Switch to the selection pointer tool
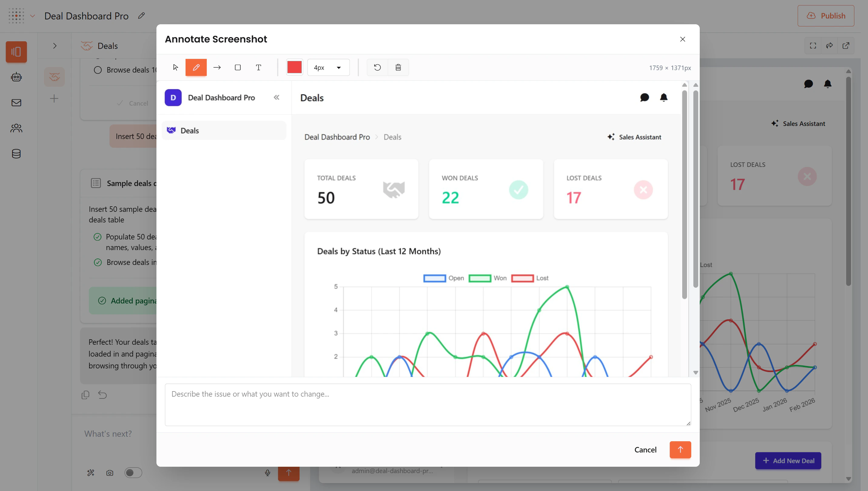This screenshot has width=868, height=491. (175, 67)
